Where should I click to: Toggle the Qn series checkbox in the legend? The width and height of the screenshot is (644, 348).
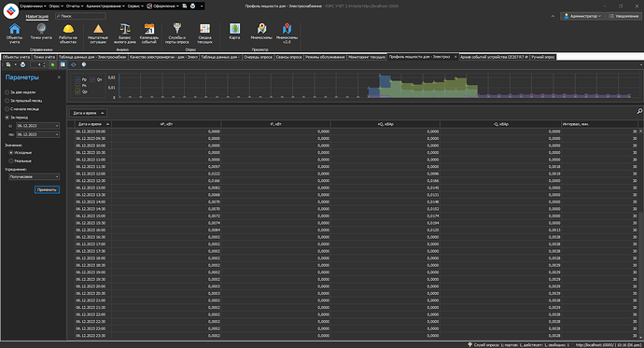pos(92,79)
